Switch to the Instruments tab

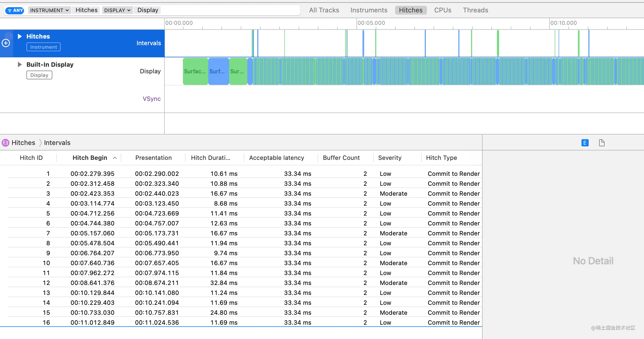(x=369, y=10)
